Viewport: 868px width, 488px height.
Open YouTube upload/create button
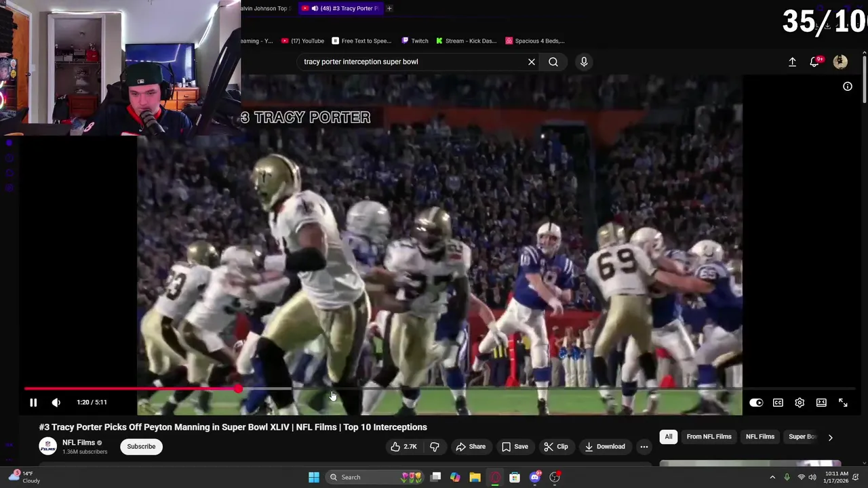pyautogui.click(x=792, y=62)
